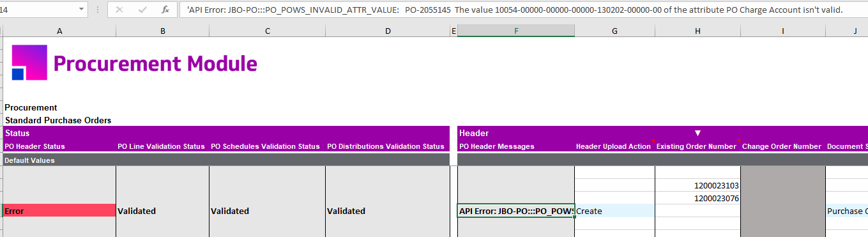Select the Standard Purchase Orders cell
The height and width of the screenshot is (237, 868).
click(58, 120)
